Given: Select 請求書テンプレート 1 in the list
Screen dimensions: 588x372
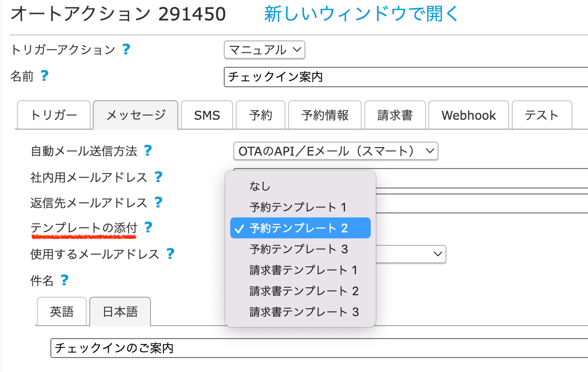Looking at the screenshot, I should click(x=304, y=270).
